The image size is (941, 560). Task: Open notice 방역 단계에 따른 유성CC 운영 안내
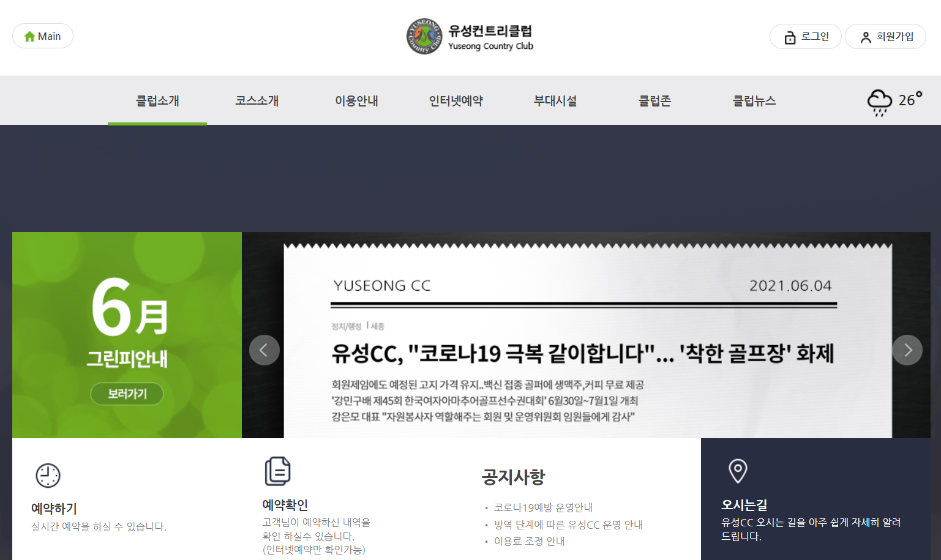coord(568,525)
